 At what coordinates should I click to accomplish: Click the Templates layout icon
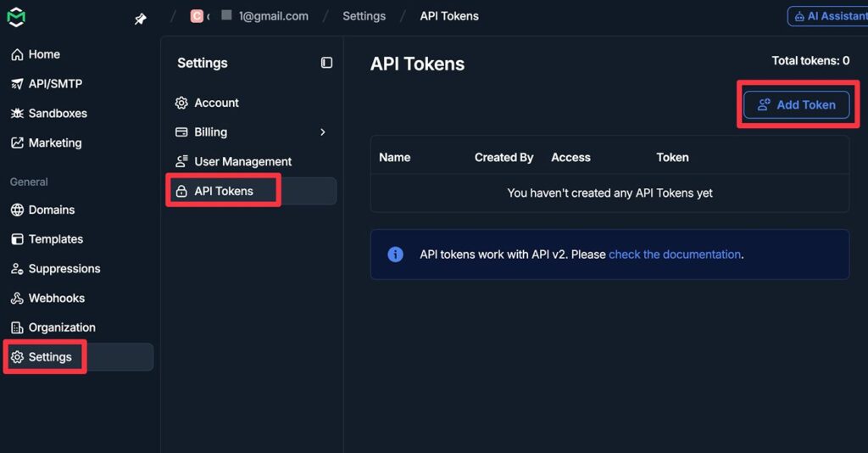coord(17,239)
